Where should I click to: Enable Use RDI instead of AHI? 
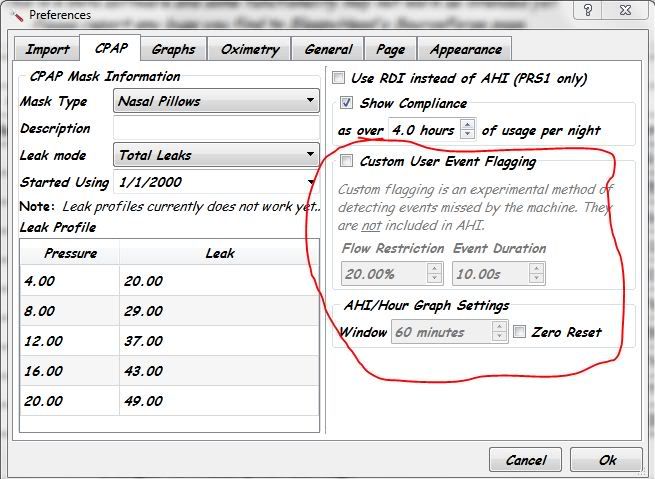(341, 78)
